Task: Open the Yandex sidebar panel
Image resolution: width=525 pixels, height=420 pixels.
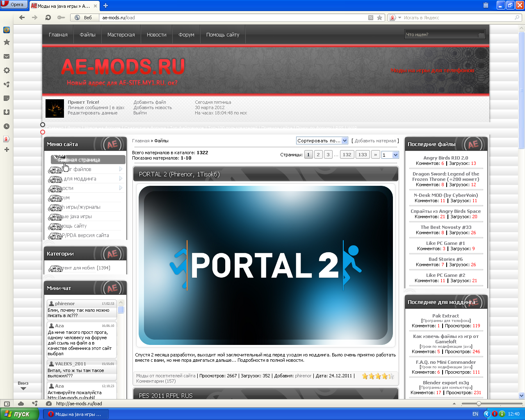Action: tap(7, 139)
